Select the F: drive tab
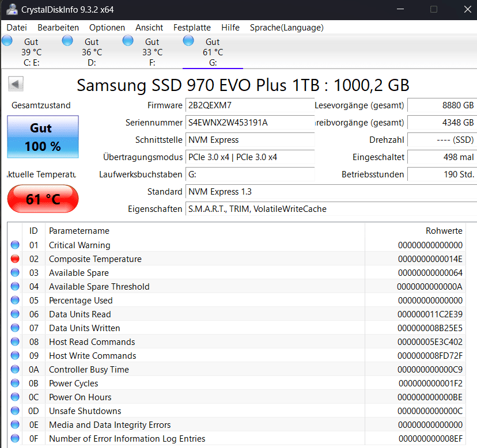Screen dimensions: 477x448 point(152,52)
